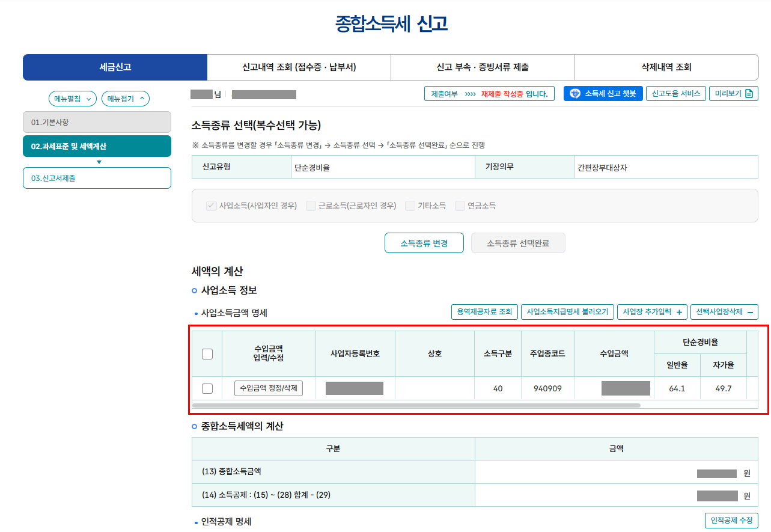The width and height of the screenshot is (771, 532).
Task: Enable the 기타소득 checkbox
Action: (410, 206)
